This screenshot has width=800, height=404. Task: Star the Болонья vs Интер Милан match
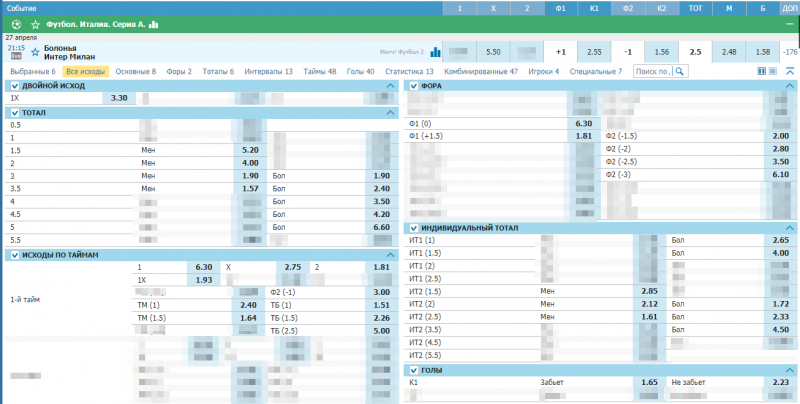click(x=36, y=50)
